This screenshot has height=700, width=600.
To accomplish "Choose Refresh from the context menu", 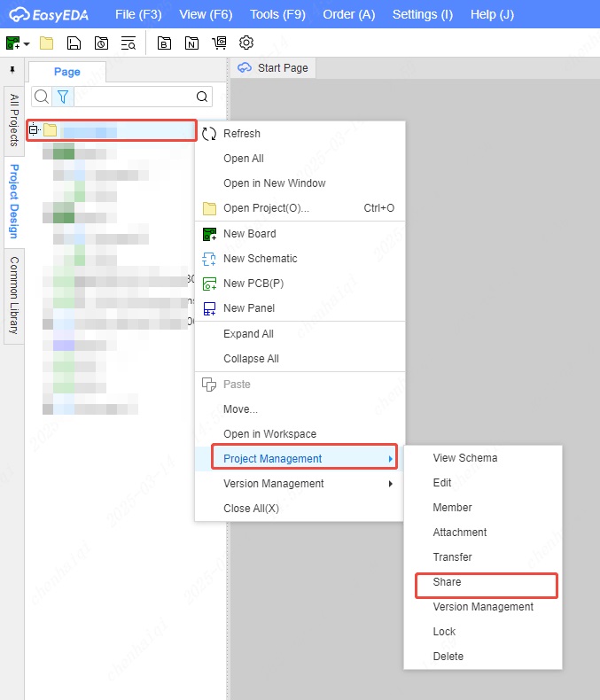I will tap(241, 134).
